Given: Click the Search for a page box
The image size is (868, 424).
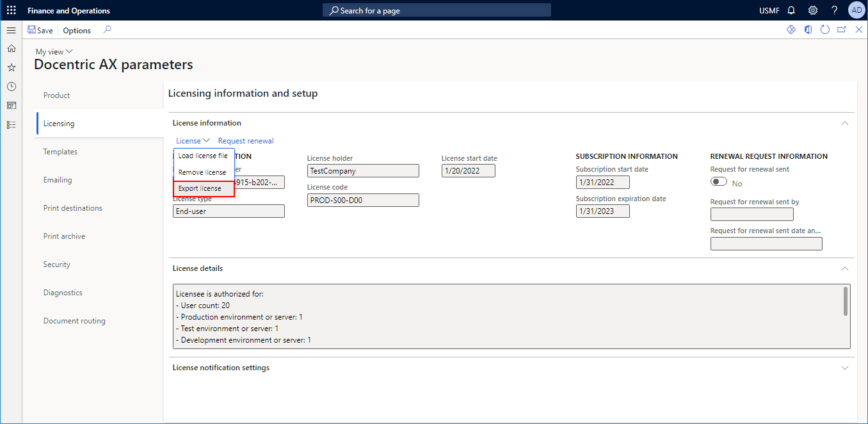Looking at the screenshot, I should 437,10.
